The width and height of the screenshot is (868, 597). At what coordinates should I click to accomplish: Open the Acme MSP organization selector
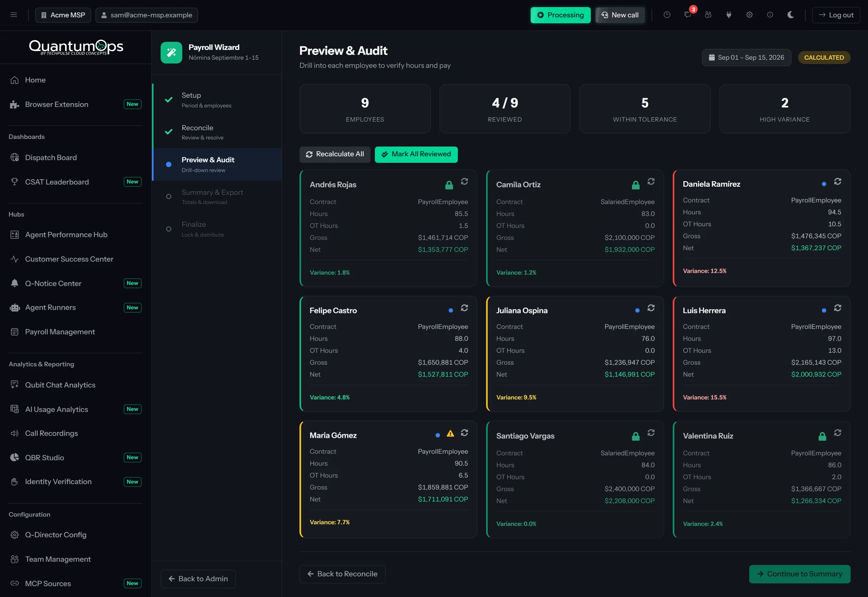click(x=63, y=15)
